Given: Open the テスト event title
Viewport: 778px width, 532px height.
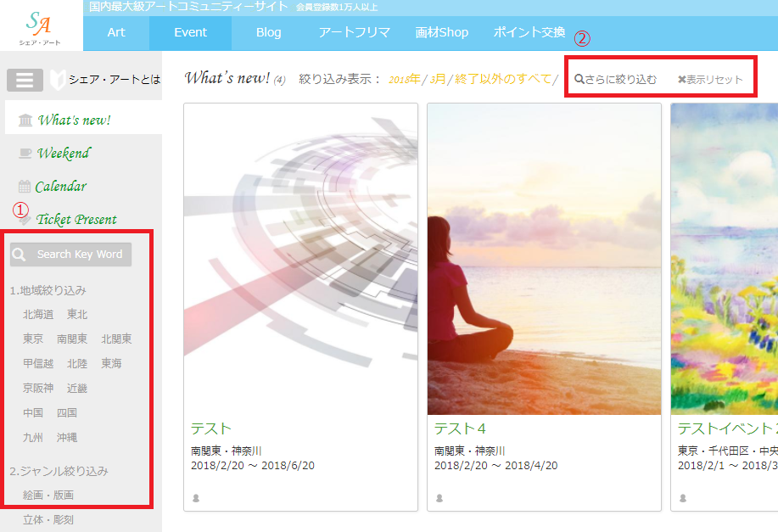Looking at the screenshot, I should click(x=211, y=428).
